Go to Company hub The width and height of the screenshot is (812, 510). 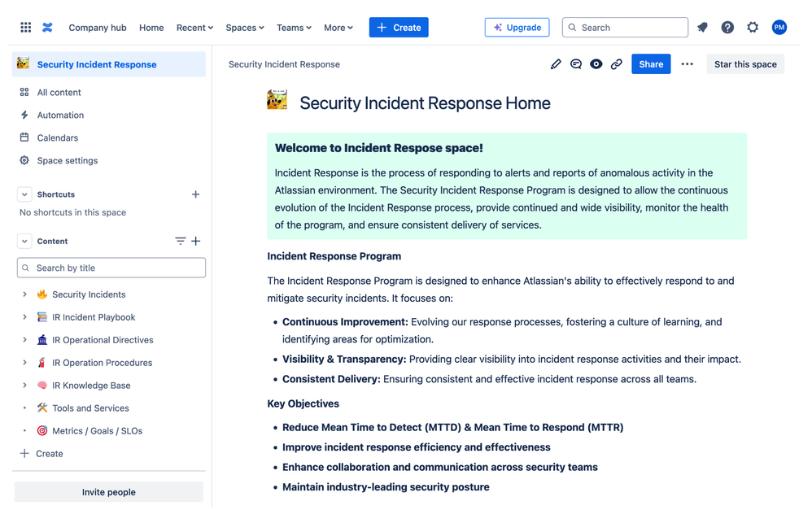point(98,28)
